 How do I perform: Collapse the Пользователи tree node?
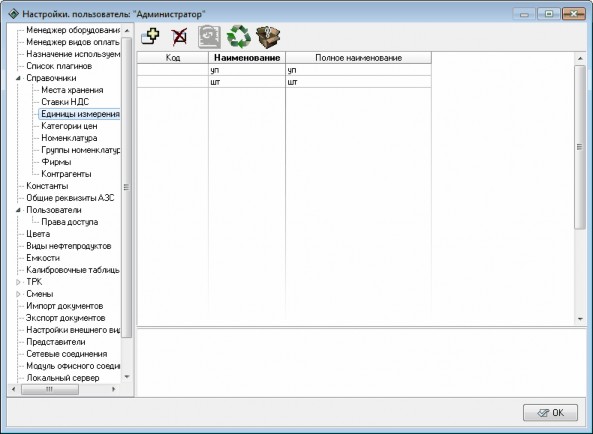point(18,210)
